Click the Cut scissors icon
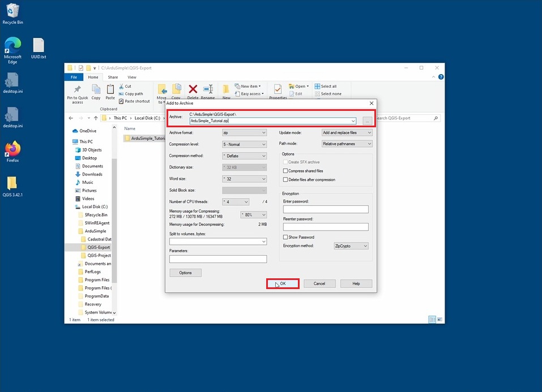The height and width of the screenshot is (392, 542). coord(121,87)
